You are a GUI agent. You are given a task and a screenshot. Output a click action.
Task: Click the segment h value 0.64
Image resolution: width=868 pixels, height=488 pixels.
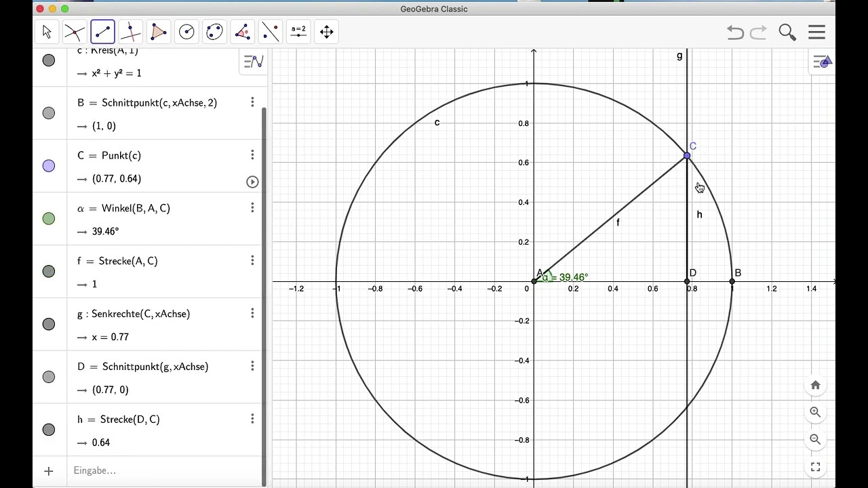(101, 443)
